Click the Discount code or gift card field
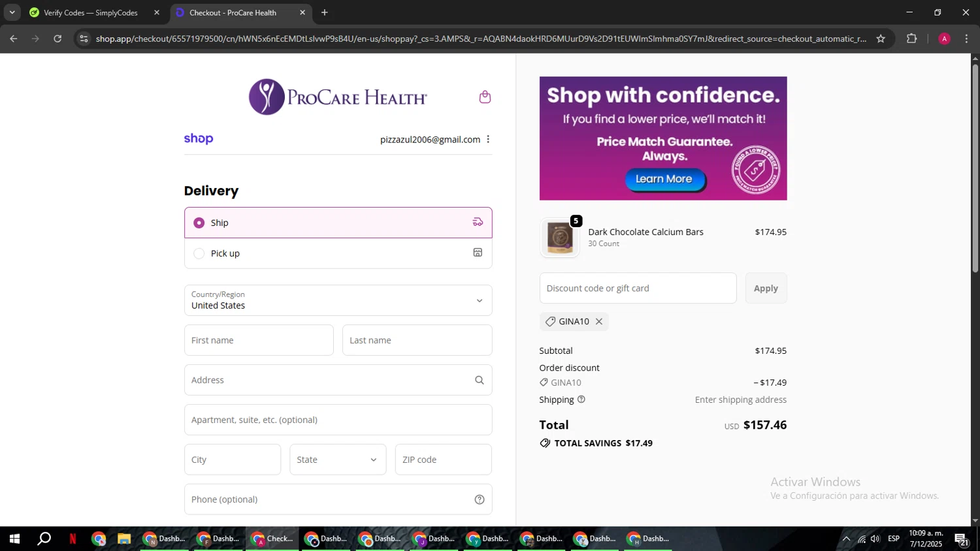The height and width of the screenshot is (551, 980). pyautogui.click(x=638, y=288)
